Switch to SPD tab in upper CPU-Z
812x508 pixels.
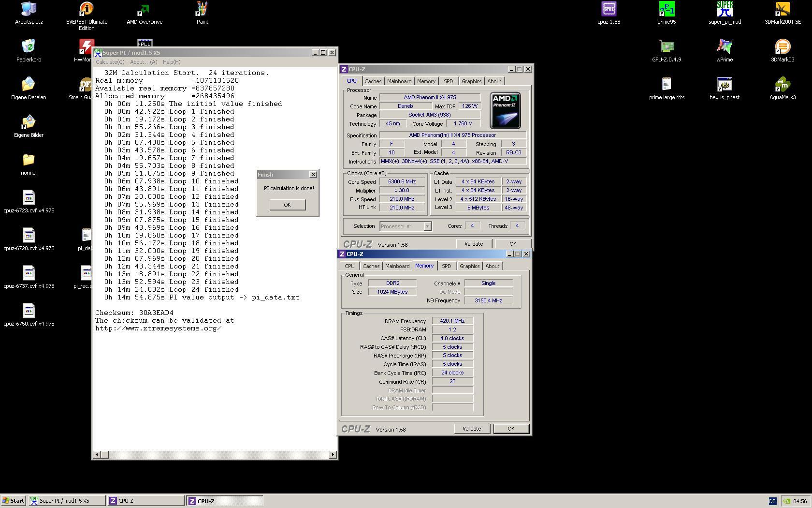pyautogui.click(x=449, y=81)
